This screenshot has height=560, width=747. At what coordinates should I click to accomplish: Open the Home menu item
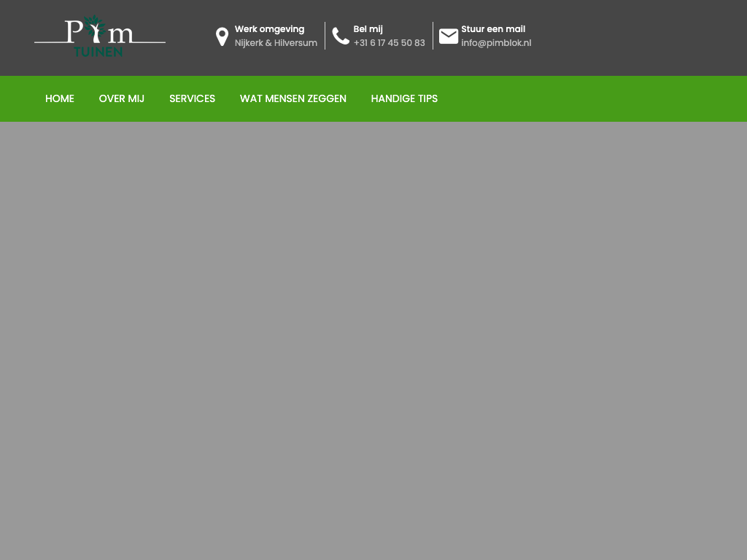60,98
